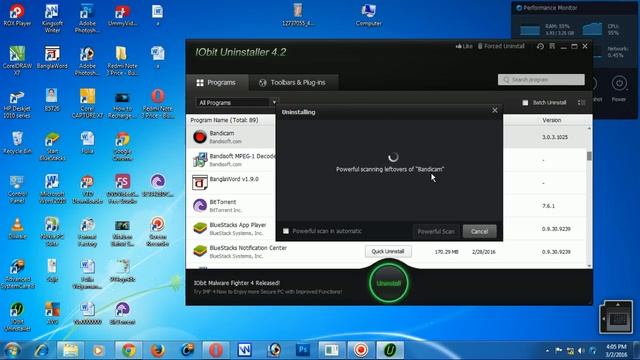Click the volume icon in system tray
The width and height of the screenshot is (640, 360).
pos(581,351)
